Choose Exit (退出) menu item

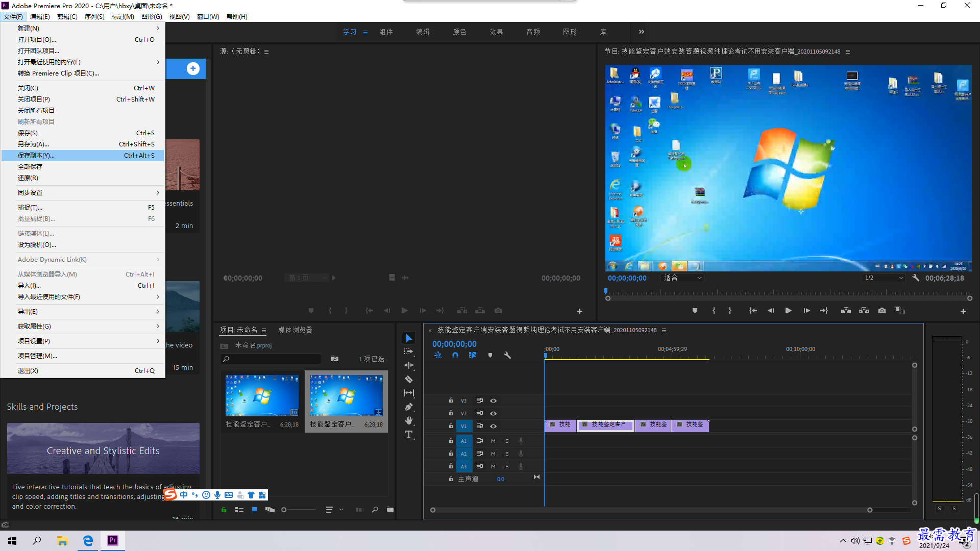point(83,371)
